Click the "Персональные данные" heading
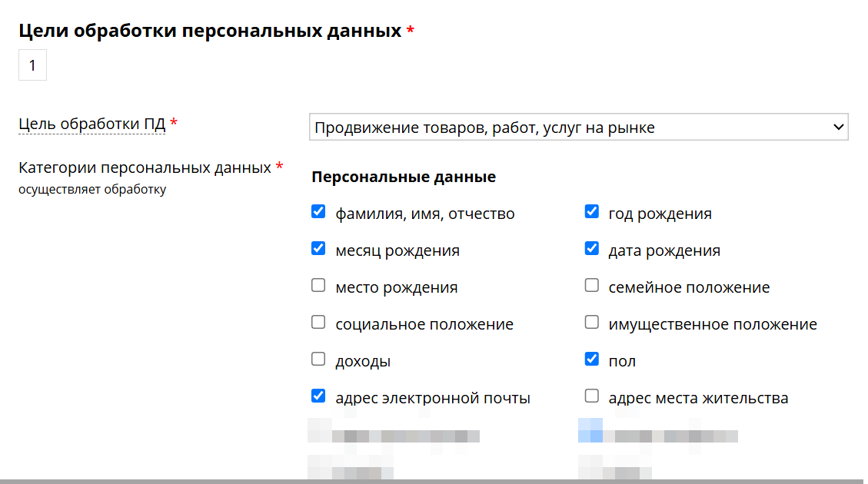This screenshot has width=868, height=484. click(x=402, y=177)
